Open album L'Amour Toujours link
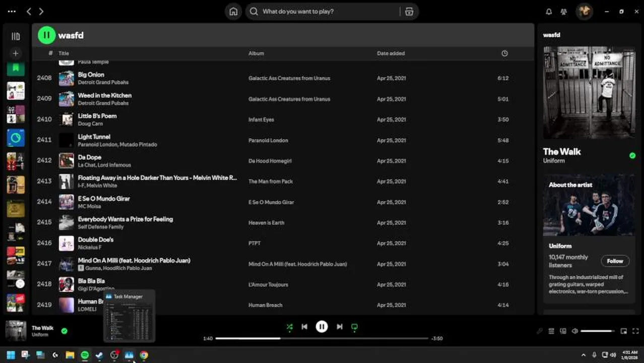This screenshot has width=644, height=363. (268, 284)
